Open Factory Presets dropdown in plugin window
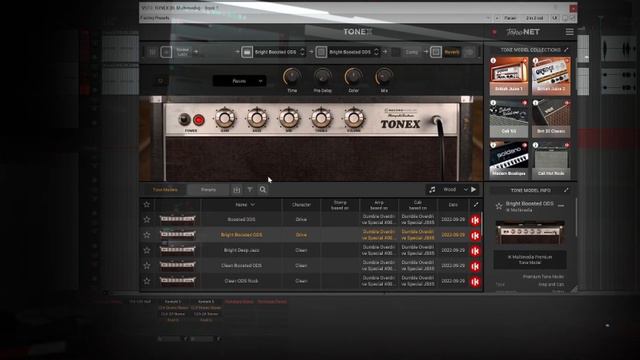Screen dimensions: 640x360 (x=315, y=18)
